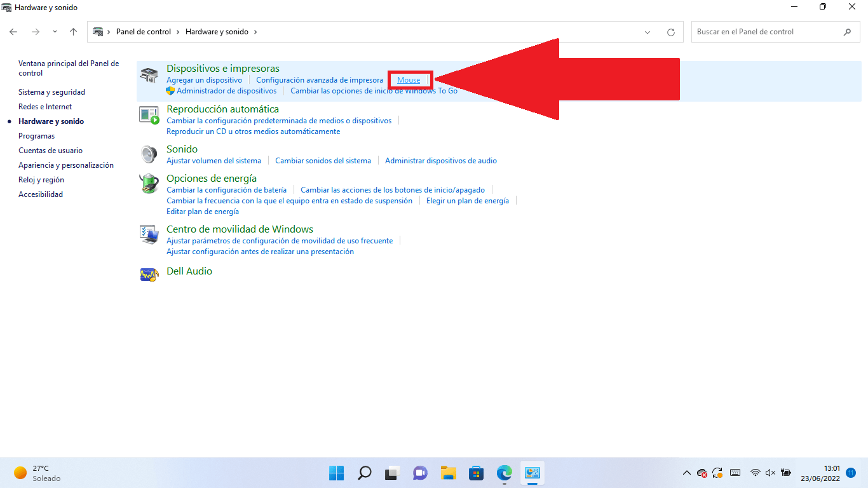Open Administrar dispositivos de audio
This screenshot has height=488, width=868.
coord(441,161)
